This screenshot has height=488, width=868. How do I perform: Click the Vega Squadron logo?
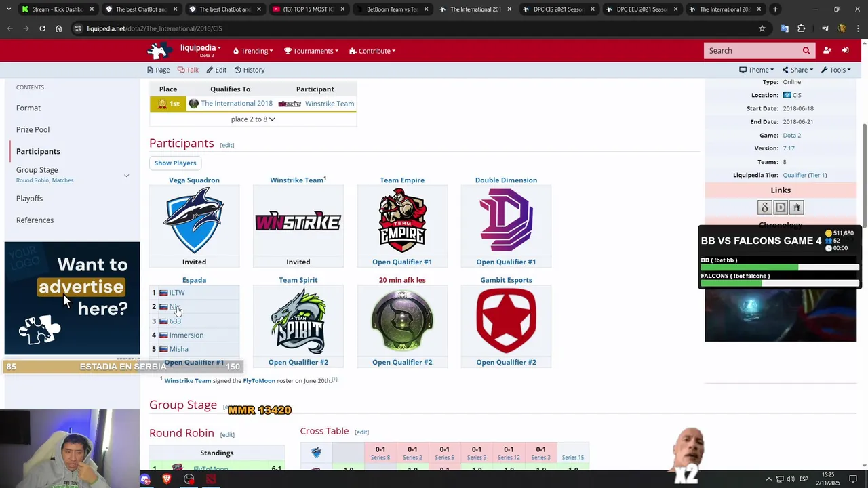tap(194, 221)
